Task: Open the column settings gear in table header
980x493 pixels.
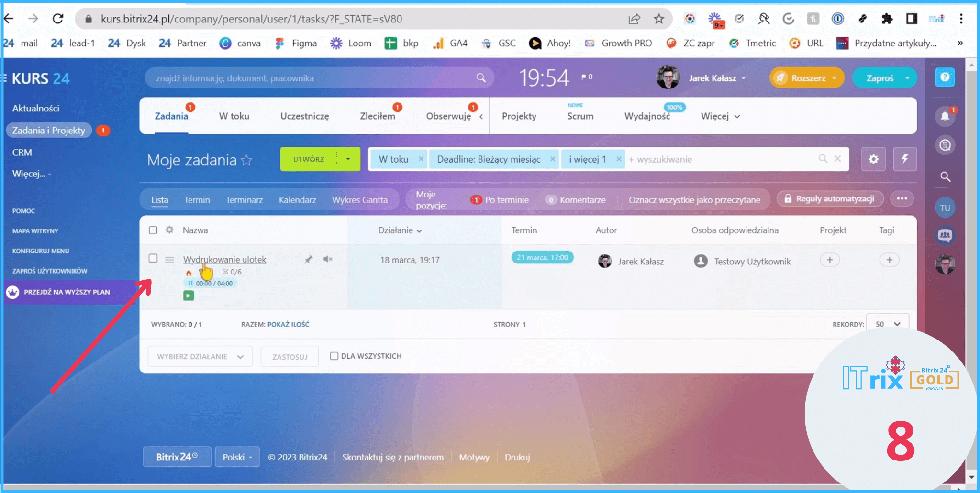Action: click(x=169, y=230)
